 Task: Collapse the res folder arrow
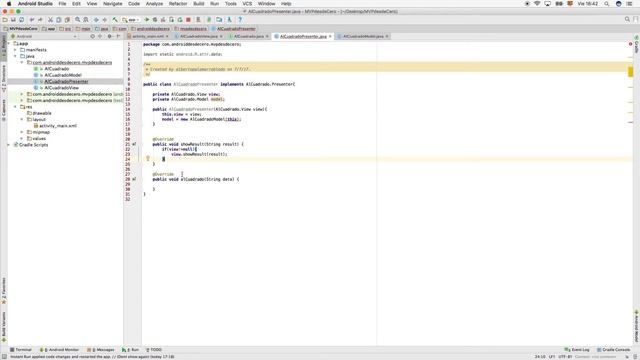coord(16,107)
